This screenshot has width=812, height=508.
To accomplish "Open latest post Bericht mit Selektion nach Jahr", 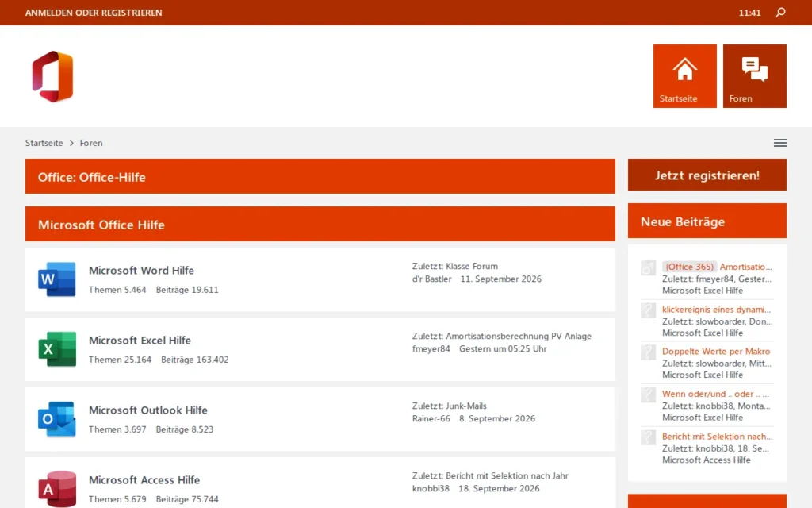I will click(x=507, y=475).
